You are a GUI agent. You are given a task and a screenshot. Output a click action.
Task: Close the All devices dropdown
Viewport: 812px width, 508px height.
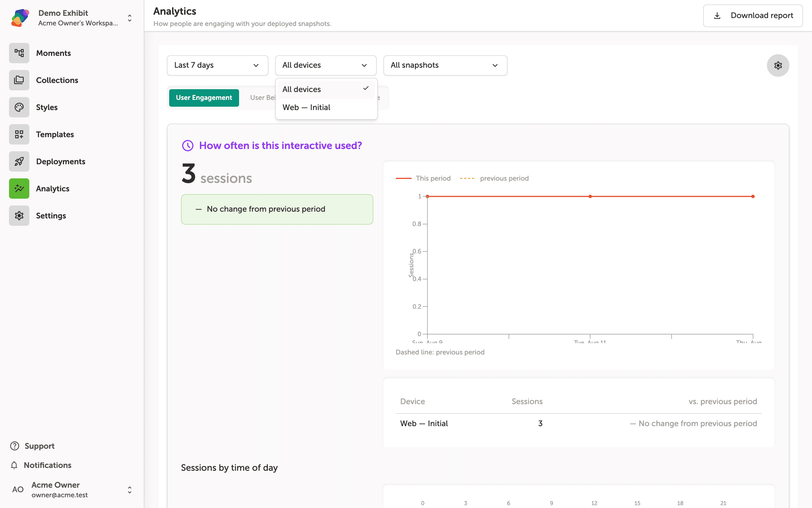325,65
